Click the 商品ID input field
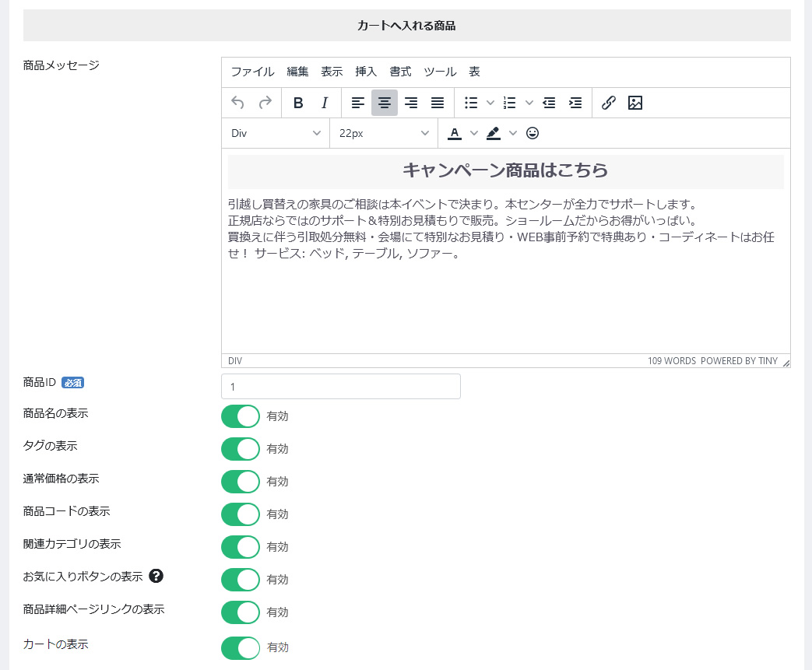The height and width of the screenshot is (670, 812). tap(341, 386)
